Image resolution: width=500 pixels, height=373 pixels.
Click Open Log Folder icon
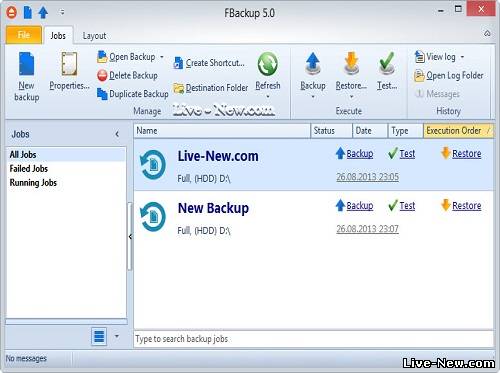click(419, 76)
